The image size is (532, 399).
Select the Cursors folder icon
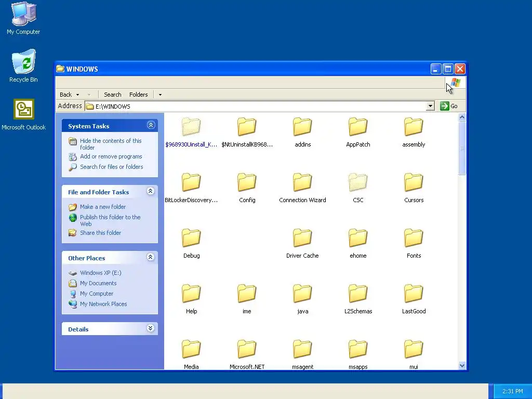click(x=414, y=182)
